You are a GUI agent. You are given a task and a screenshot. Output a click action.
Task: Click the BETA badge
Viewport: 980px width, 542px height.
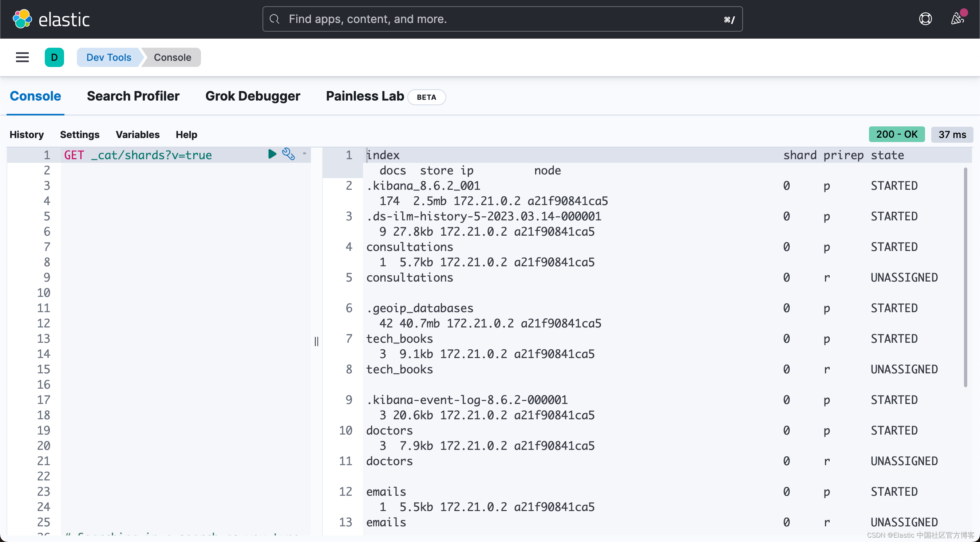[x=426, y=97]
